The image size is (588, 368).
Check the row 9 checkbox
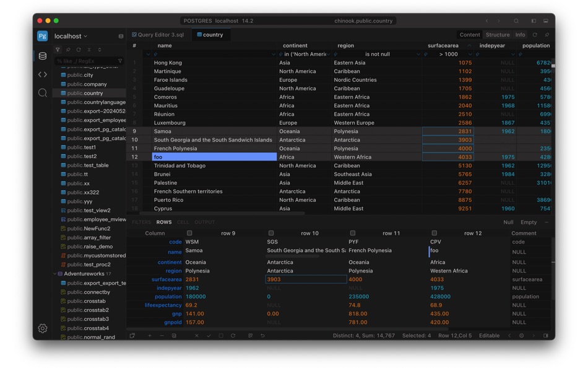coord(189,233)
